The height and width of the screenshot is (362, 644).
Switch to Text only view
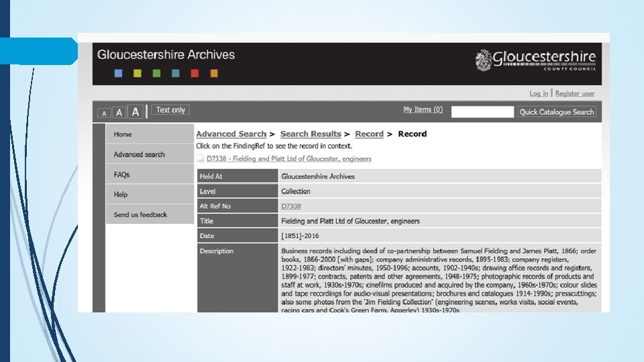[x=170, y=110]
